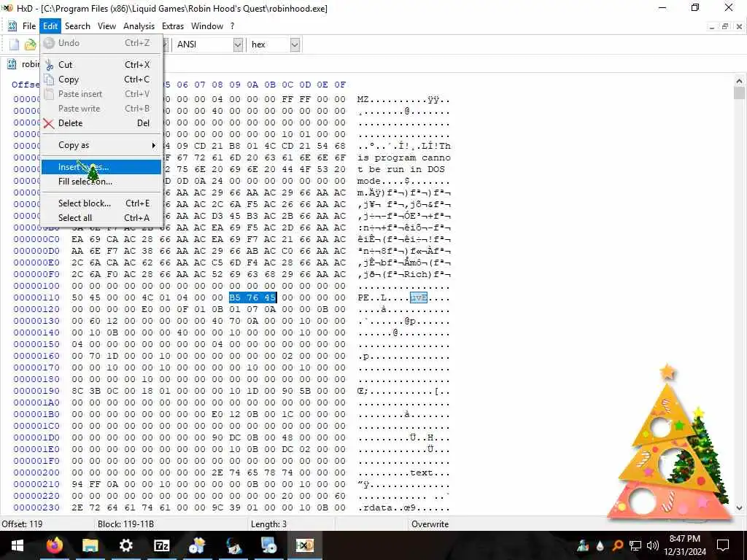747x560 pixels.
Task: Click the disc installer taskbar icon
Action: (x=268, y=545)
